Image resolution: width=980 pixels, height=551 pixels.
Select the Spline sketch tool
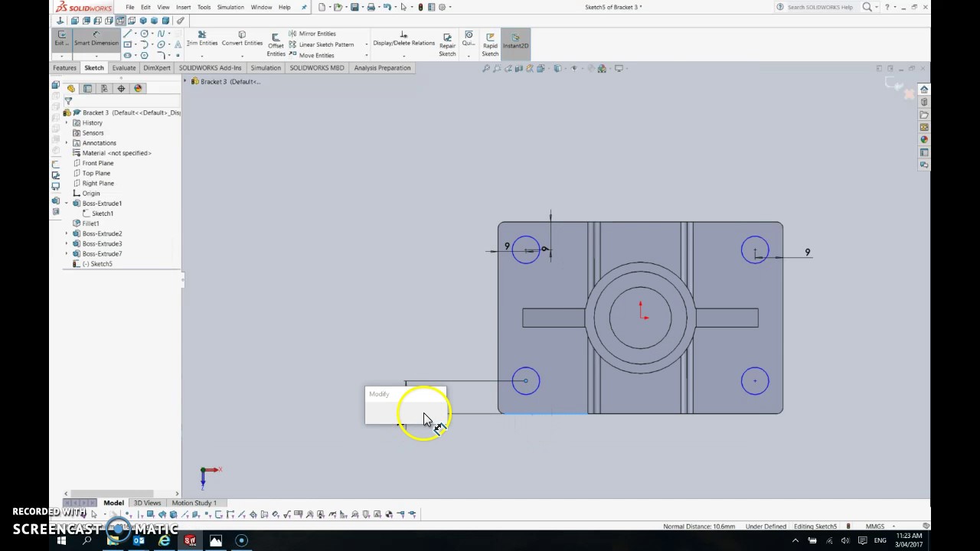pyautogui.click(x=161, y=34)
